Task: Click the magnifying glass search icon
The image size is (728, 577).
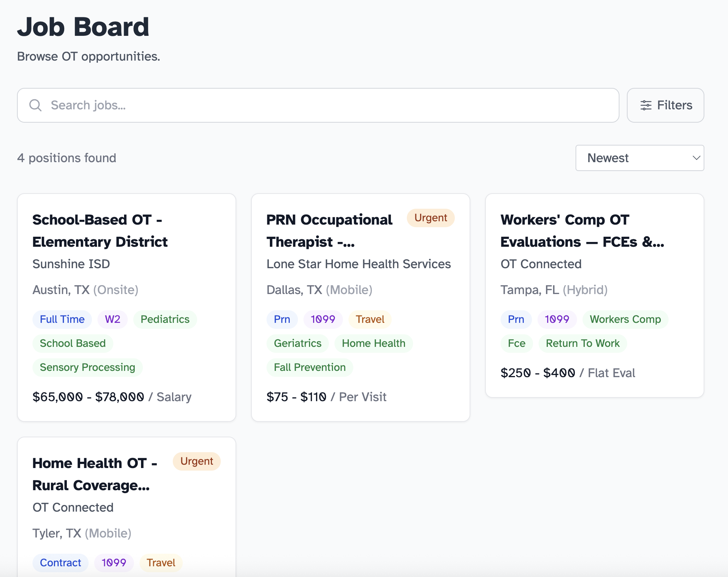Action: 35,105
